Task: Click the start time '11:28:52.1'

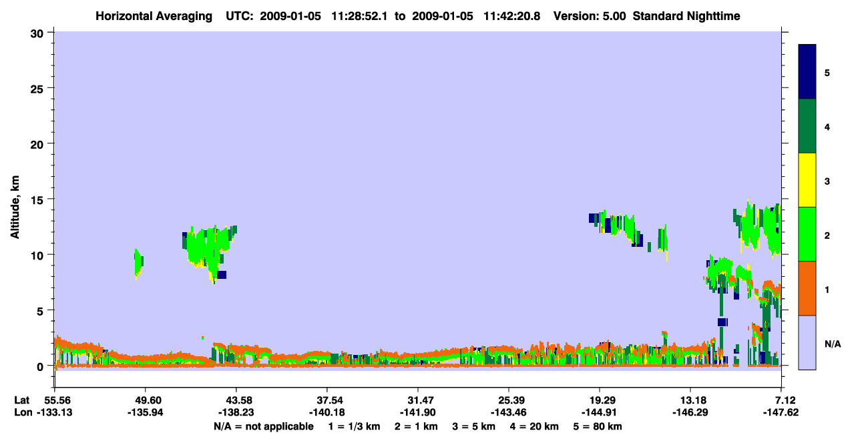Action: [x=359, y=15]
